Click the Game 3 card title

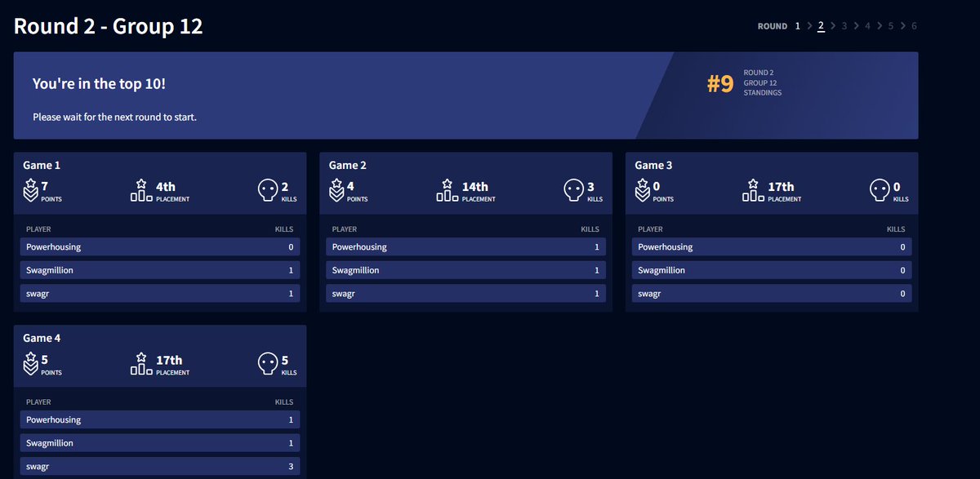(654, 165)
